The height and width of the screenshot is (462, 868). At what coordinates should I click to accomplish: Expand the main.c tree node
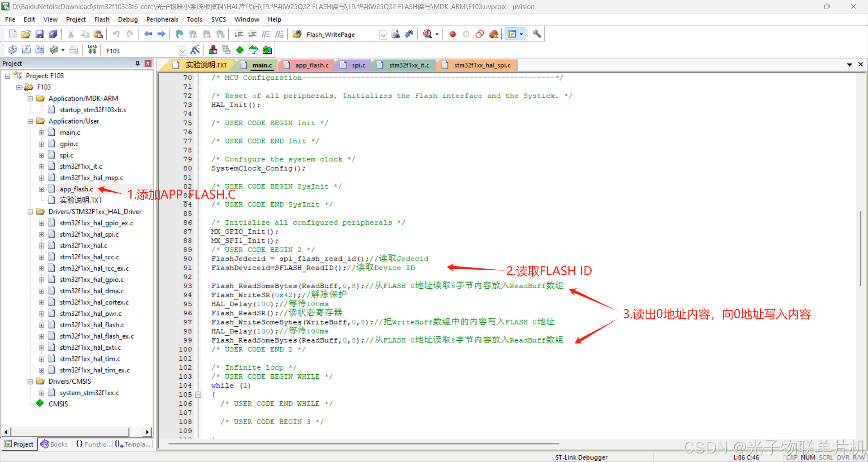click(42, 133)
